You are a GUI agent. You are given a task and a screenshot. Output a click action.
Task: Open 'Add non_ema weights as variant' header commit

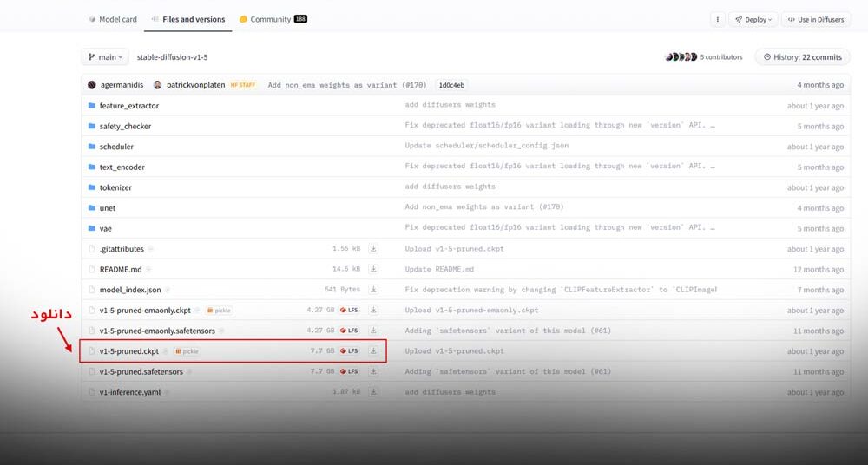pos(347,85)
